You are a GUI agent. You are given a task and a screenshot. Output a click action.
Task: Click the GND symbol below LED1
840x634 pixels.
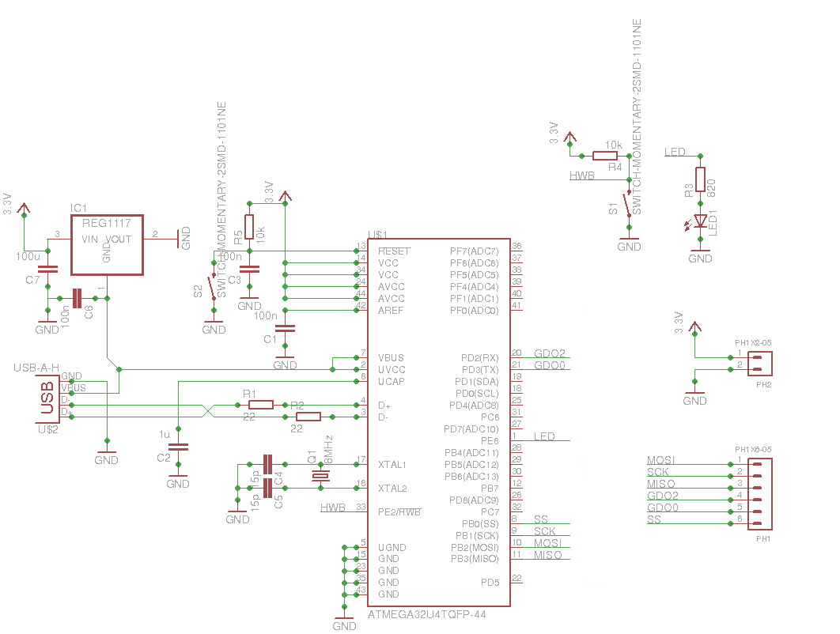[x=699, y=251]
